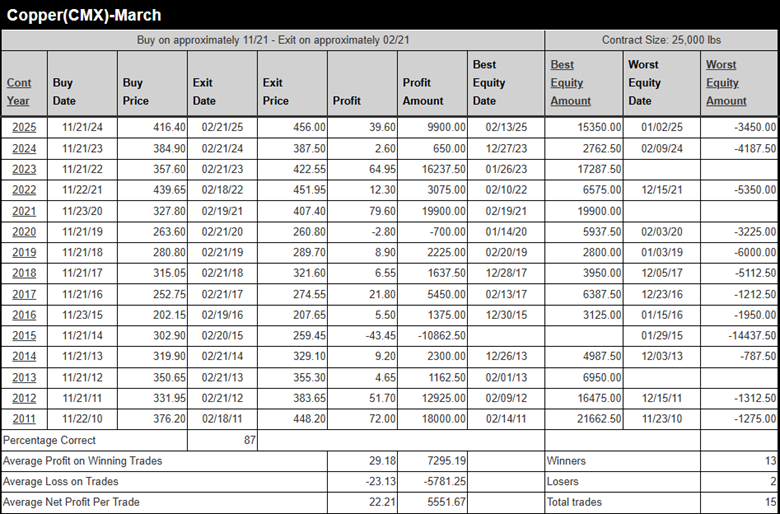
Task: Select buy price 202.15
Action: [169, 314]
